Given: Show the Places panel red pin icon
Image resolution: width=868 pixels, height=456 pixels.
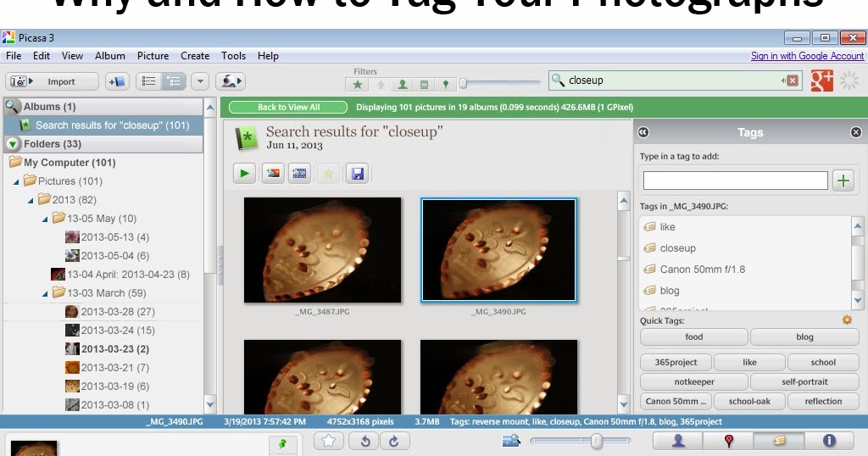Looking at the screenshot, I should tap(728, 441).
